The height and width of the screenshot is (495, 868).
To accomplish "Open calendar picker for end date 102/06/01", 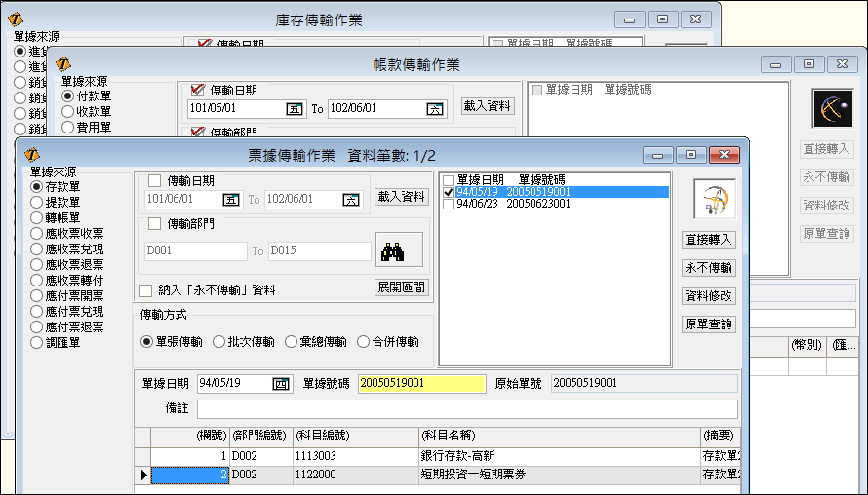I will [x=350, y=200].
